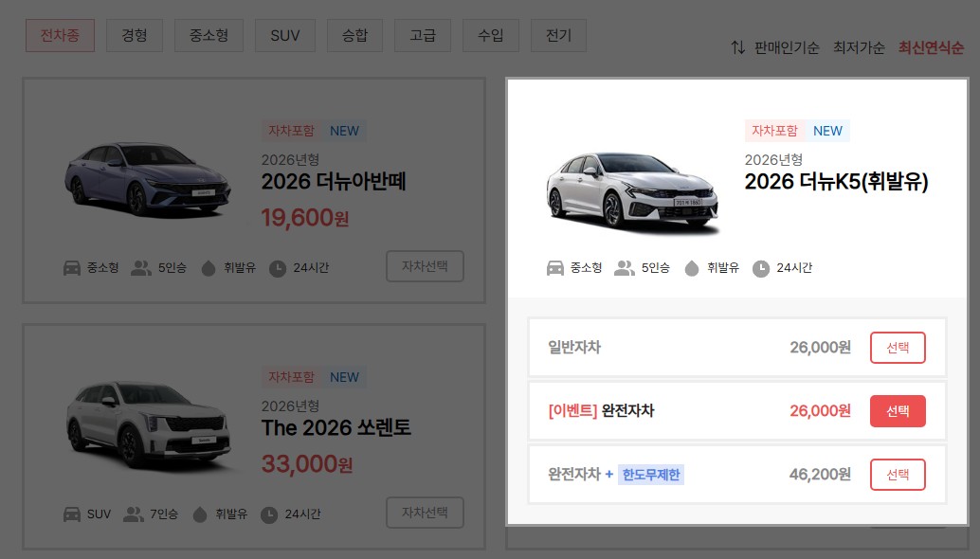
Task: Click the fuel drop icon on 쏘렌토 card
Action: pyautogui.click(x=200, y=514)
